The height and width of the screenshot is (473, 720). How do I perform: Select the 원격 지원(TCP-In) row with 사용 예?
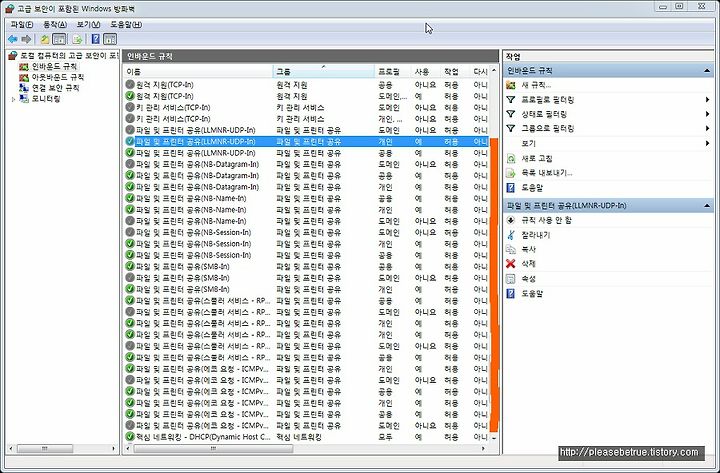(306, 96)
